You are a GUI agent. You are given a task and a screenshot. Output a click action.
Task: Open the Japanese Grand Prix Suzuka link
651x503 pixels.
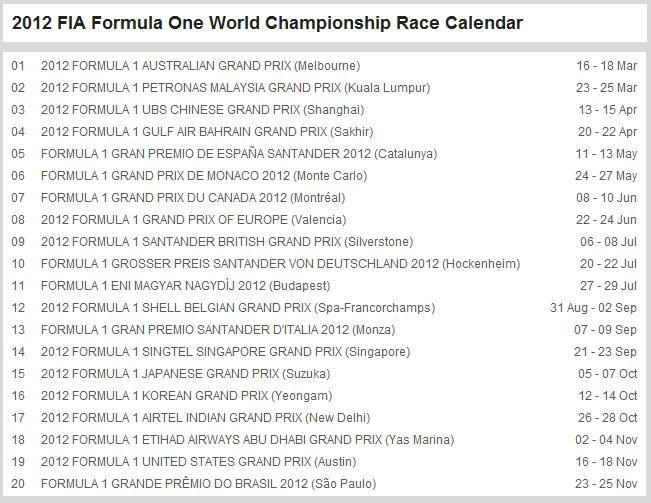[186, 374]
